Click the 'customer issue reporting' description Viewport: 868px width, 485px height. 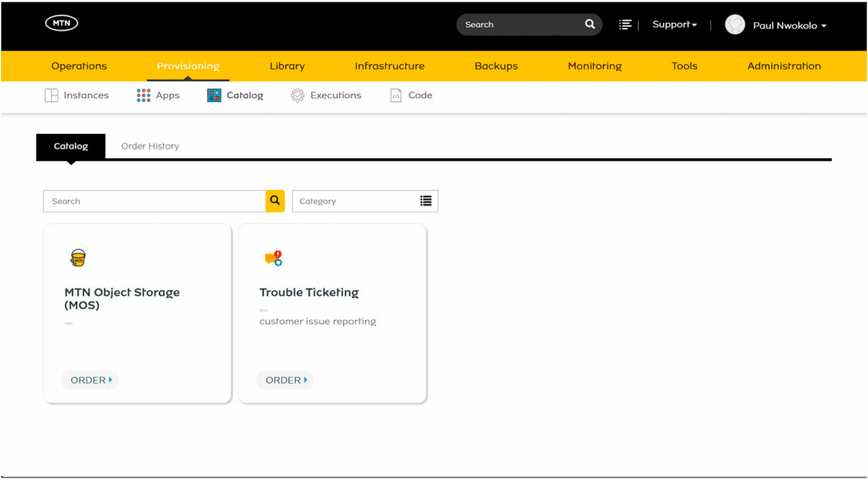(318, 321)
